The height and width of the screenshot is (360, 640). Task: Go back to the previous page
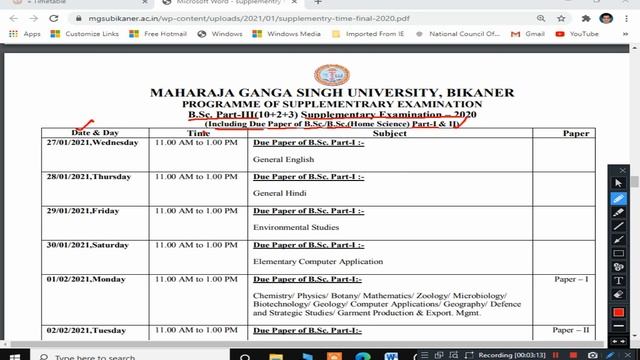click(x=13, y=19)
